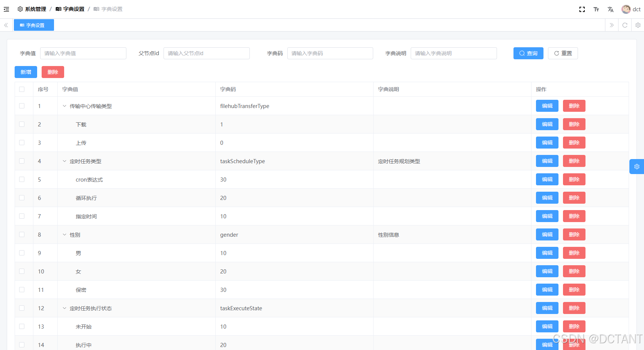Click the fullscreen icon in header
The height and width of the screenshot is (350, 644).
(582, 9)
